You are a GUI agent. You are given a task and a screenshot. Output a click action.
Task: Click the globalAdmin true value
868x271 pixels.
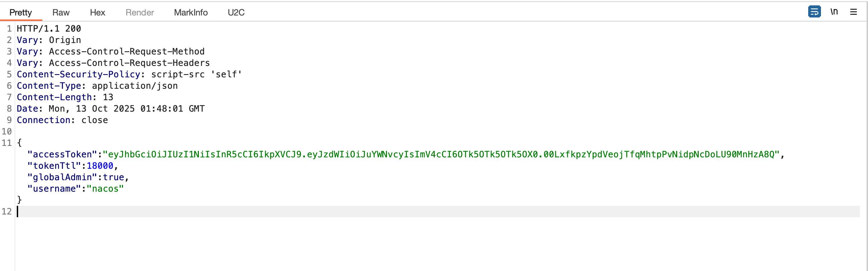point(113,177)
